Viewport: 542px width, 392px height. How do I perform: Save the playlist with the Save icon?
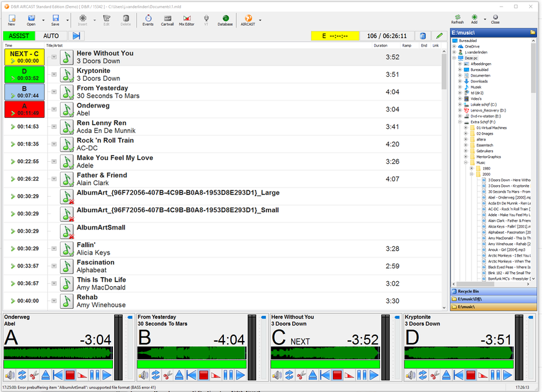(55, 20)
